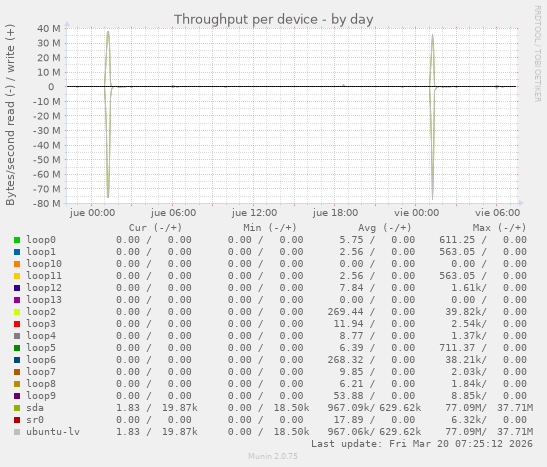Click the loop2 average read value 269.44
This screenshot has width=547, height=467.
pyautogui.click(x=345, y=312)
